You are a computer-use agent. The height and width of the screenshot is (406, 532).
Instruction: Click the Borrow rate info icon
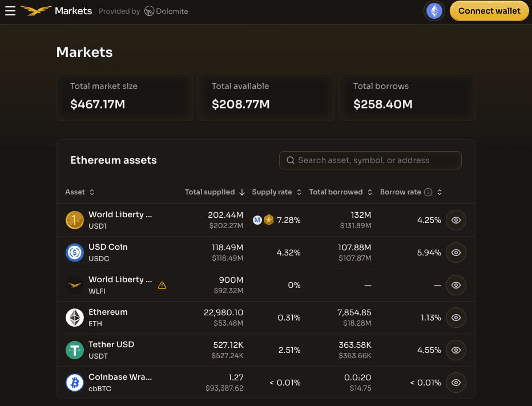click(x=428, y=192)
